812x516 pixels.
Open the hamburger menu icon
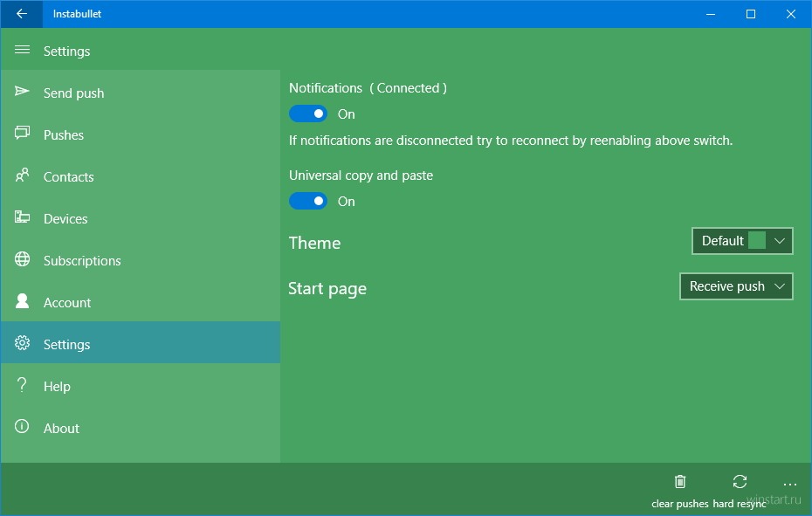pos(22,51)
